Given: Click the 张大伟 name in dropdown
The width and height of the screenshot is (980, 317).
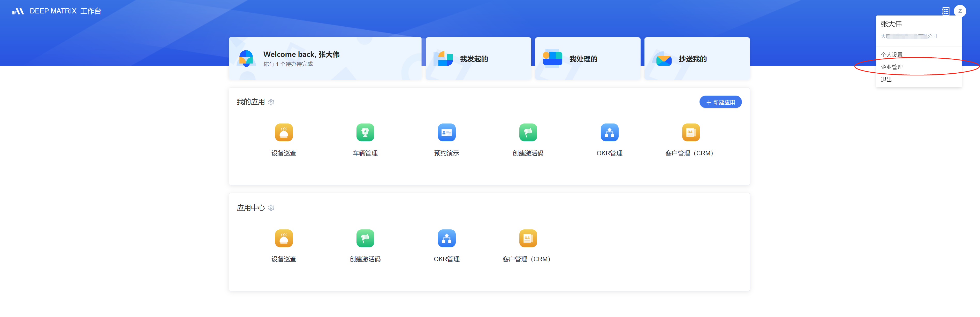Looking at the screenshot, I should 891,24.
